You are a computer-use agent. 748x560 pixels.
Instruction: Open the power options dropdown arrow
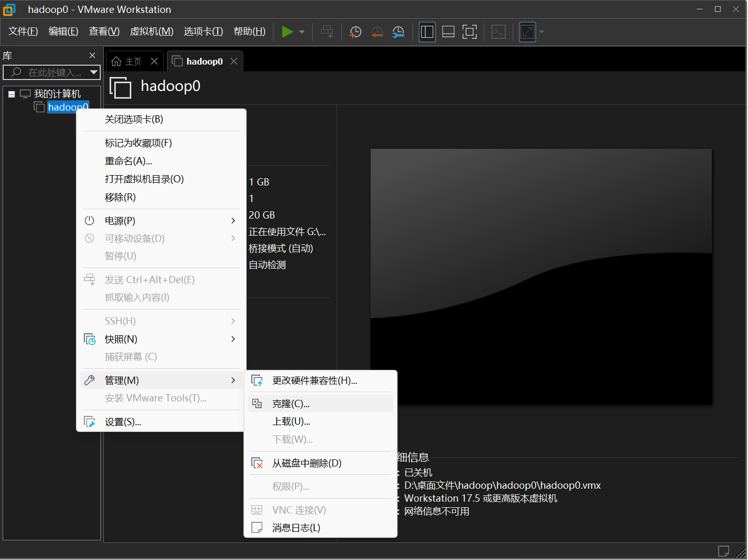tap(302, 32)
